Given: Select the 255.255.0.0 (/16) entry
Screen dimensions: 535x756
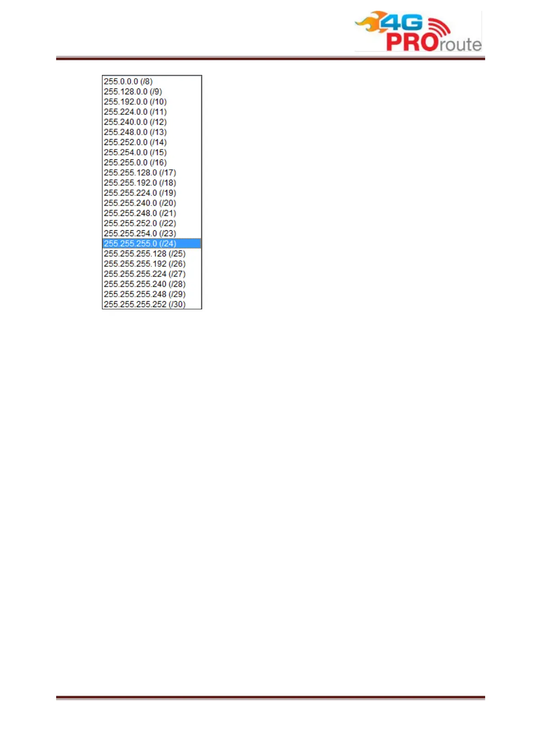Looking at the screenshot, I should click(152, 163).
